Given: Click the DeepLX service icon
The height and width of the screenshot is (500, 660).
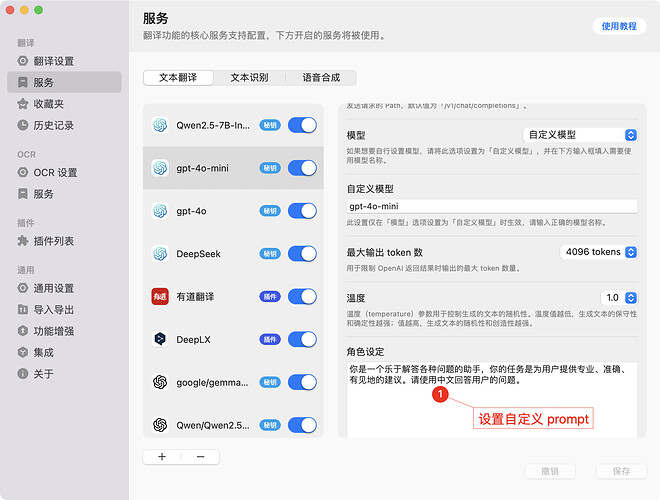Looking at the screenshot, I should [160, 339].
